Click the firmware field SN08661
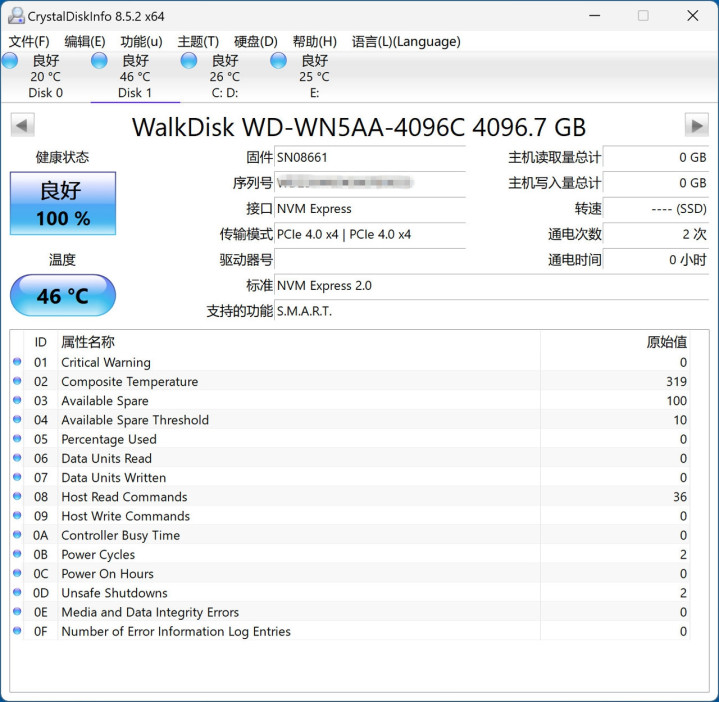The image size is (719, 702). point(370,157)
